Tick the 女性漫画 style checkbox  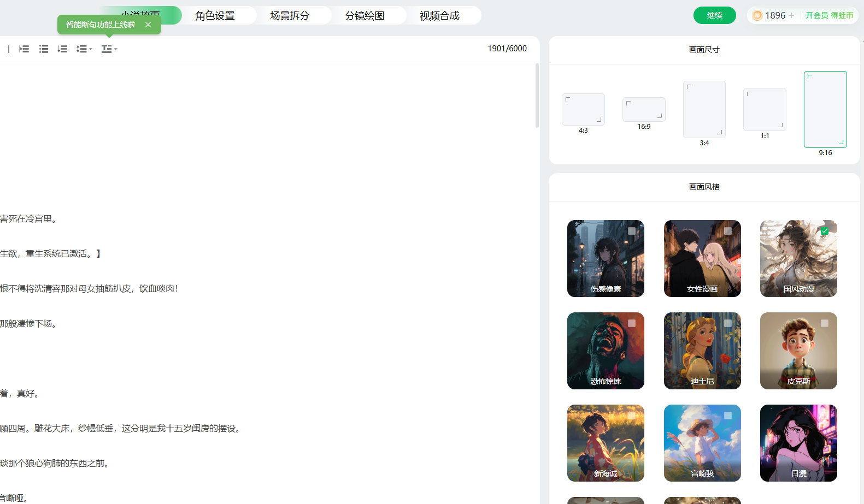tap(728, 231)
